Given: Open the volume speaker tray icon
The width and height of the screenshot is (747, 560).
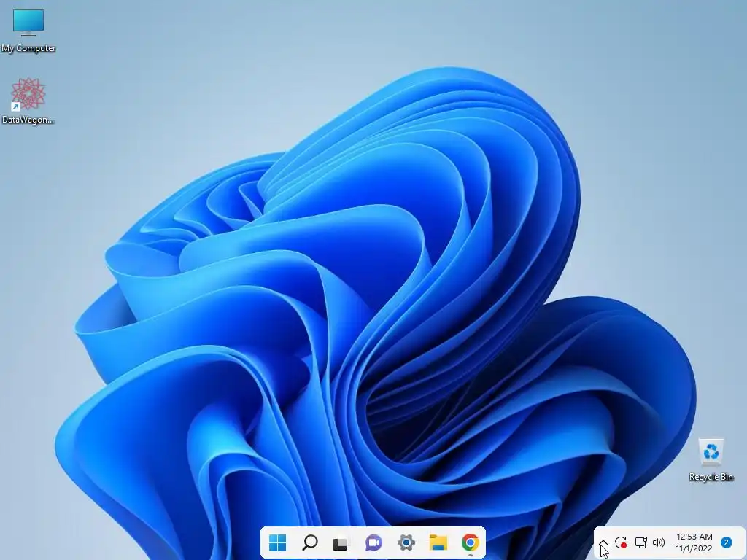Looking at the screenshot, I should [659, 542].
